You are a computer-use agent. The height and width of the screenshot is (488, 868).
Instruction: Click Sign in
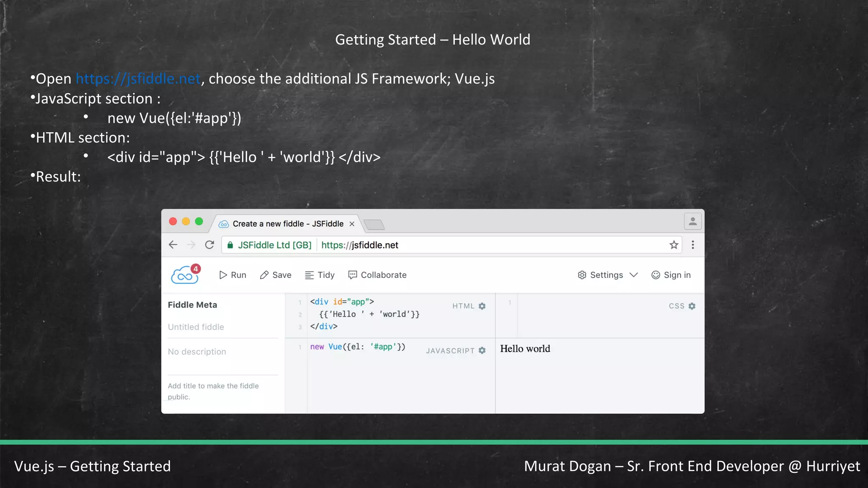[x=671, y=275]
